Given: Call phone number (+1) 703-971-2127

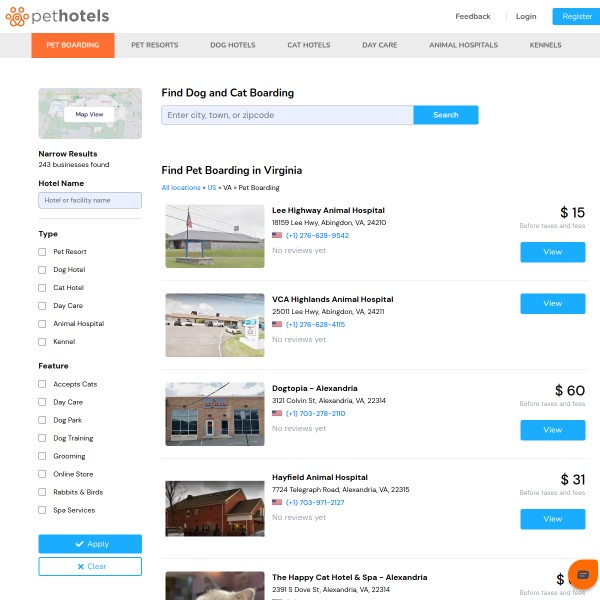Looking at the screenshot, I should point(315,503).
